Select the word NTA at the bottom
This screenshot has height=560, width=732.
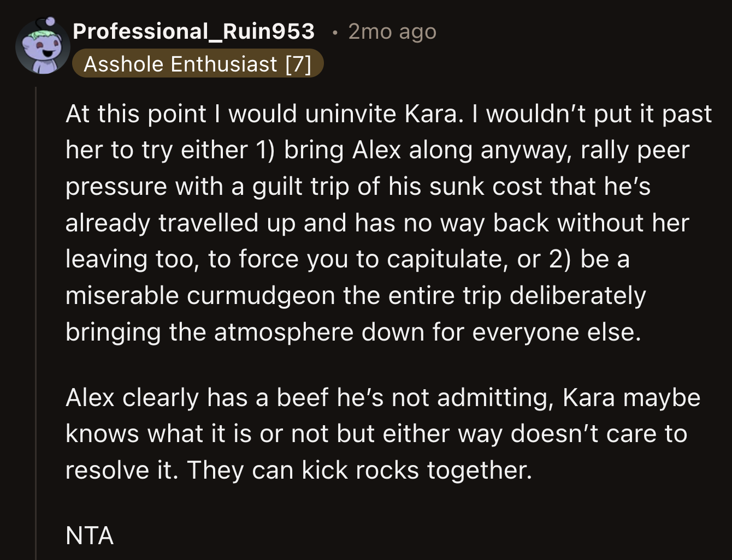[89, 536]
